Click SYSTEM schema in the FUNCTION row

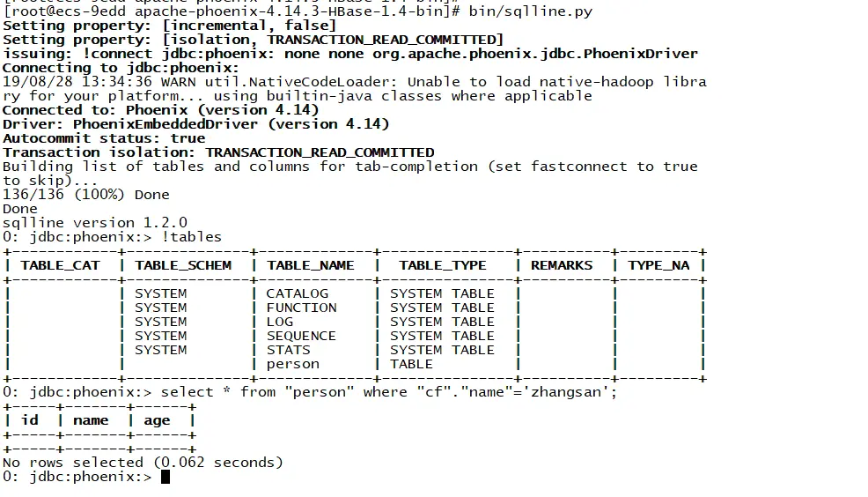pyautogui.click(x=160, y=308)
